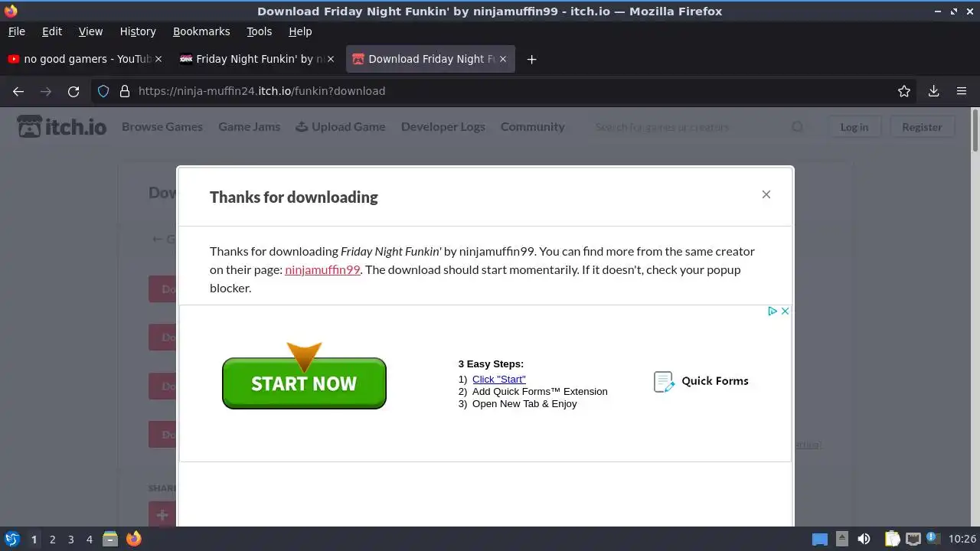Viewport: 980px width, 551px height.
Task: Open the clipboard manager tray icon
Action: point(891,539)
